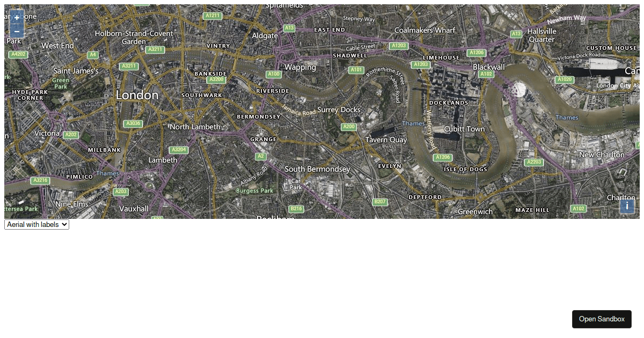
Task: Select the Surrey Docks label
Action: tap(339, 109)
